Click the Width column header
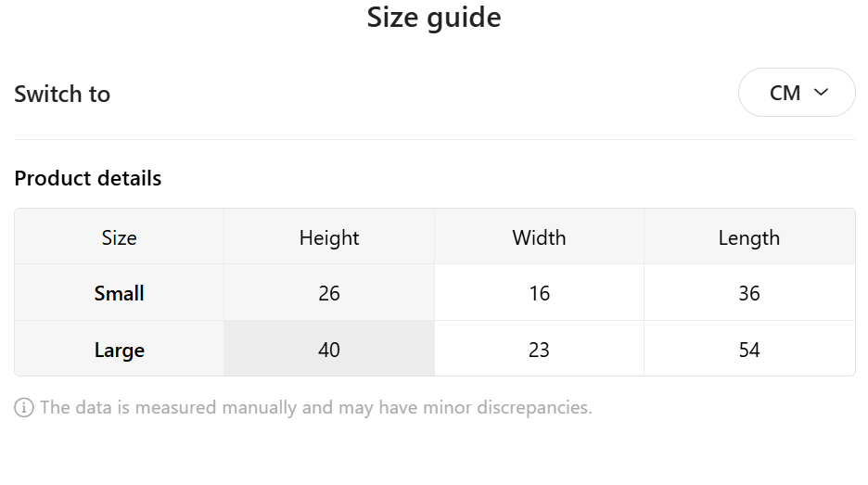 point(539,237)
